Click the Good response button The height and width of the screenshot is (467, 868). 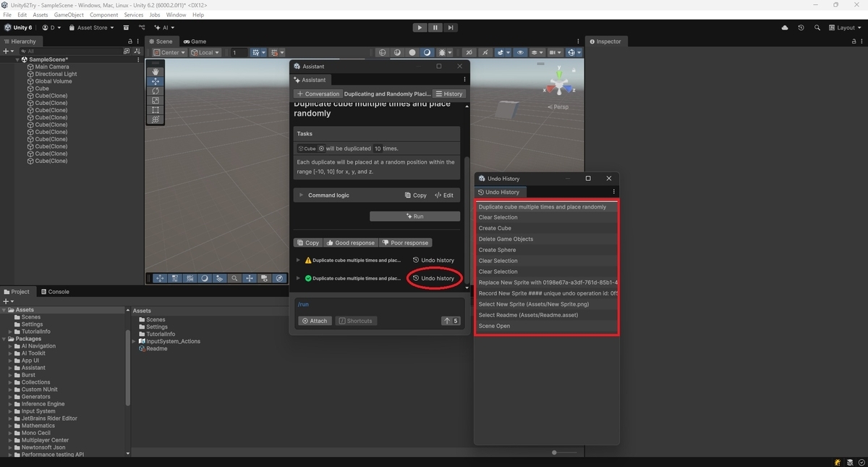click(351, 243)
